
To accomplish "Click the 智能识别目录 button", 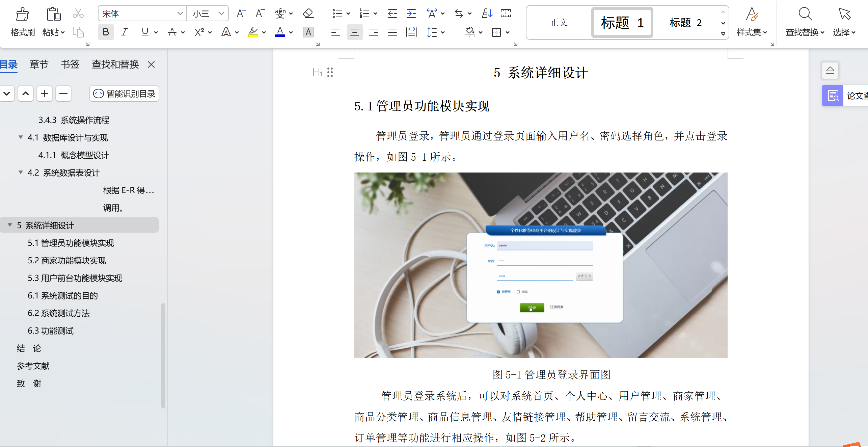I will [124, 94].
